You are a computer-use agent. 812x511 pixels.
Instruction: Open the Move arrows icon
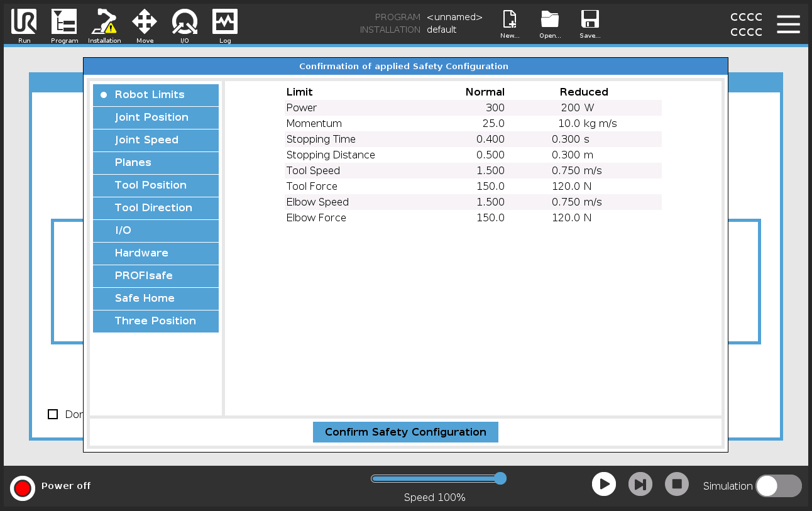point(145,23)
